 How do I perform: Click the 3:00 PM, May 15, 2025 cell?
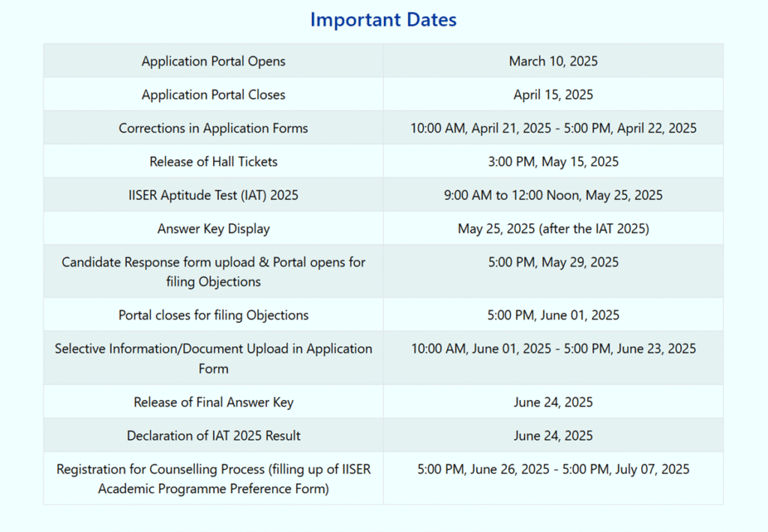point(553,162)
